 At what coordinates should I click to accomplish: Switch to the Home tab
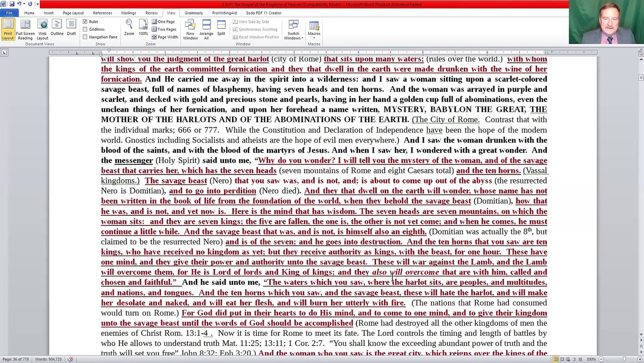click(x=29, y=13)
